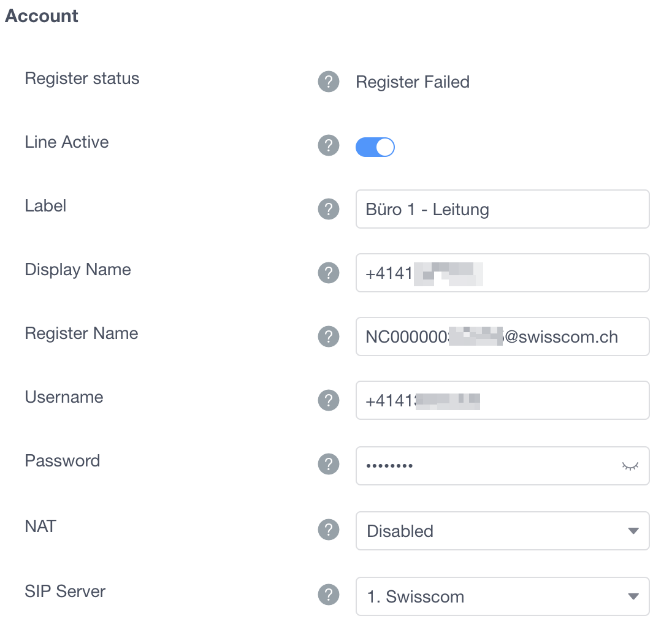
Task: Click the SIP Server dropdown arrow
Action: (633, 596)
